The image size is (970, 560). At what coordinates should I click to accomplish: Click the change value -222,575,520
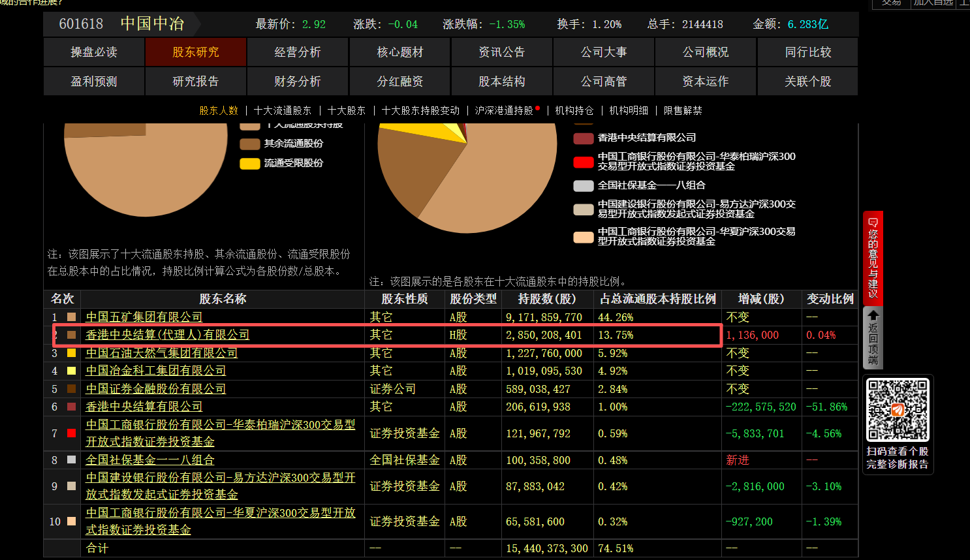(x=761, y=407)
